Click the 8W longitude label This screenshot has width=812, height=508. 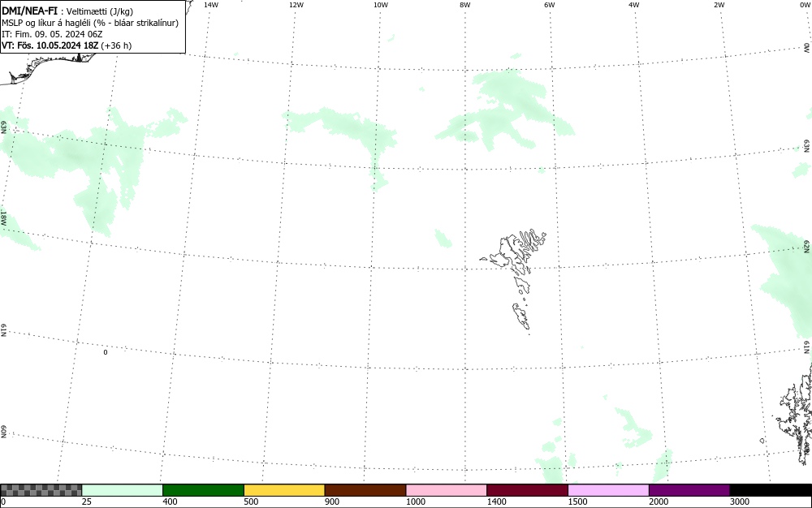click(465, 5)
